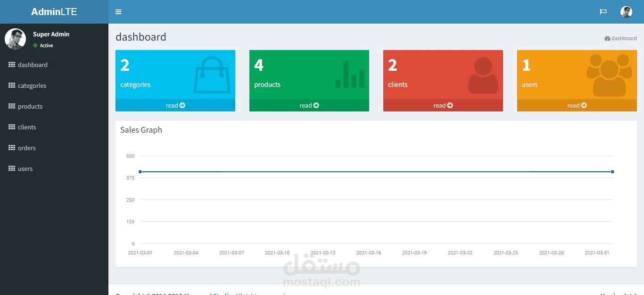Select the orders grid icon in the sidebar
644x295 pixels.
(12, 148)
